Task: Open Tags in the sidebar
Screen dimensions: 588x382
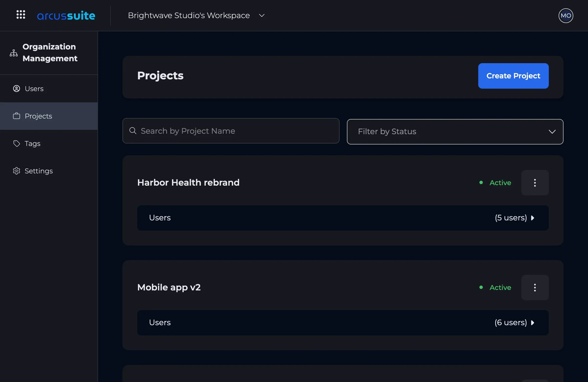Action: pyautogui.click(x=49, y=143)
